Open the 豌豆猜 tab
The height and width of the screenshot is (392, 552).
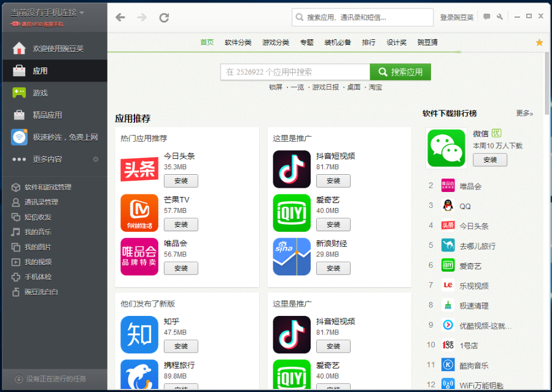[x=427, y=42]
